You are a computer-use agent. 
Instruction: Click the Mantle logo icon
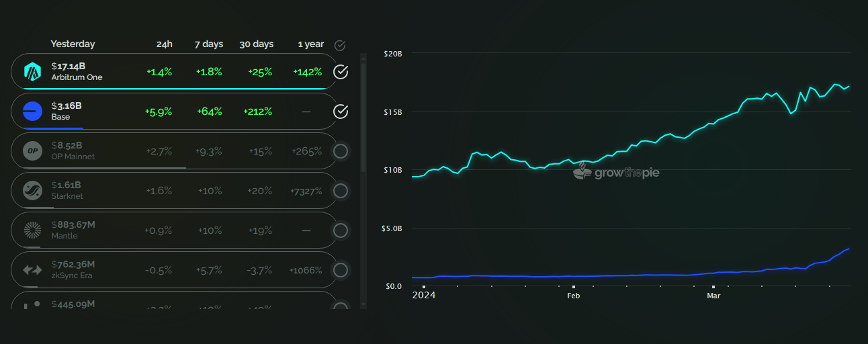point(32,230)
